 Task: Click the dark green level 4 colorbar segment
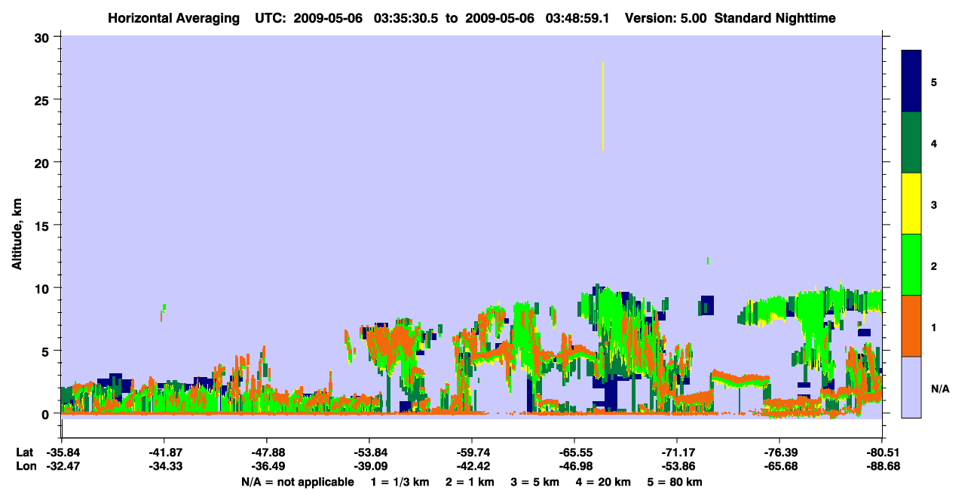[x=911, y=143]
